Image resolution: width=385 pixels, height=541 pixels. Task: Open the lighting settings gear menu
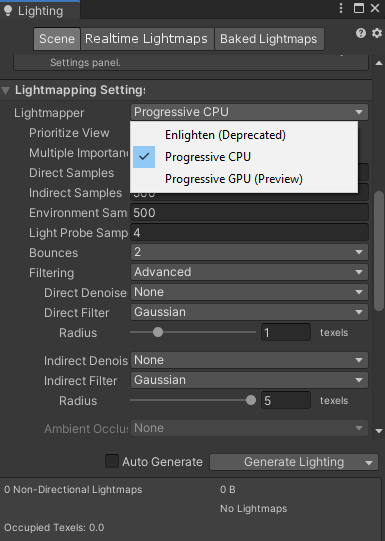tap(377, 33)
